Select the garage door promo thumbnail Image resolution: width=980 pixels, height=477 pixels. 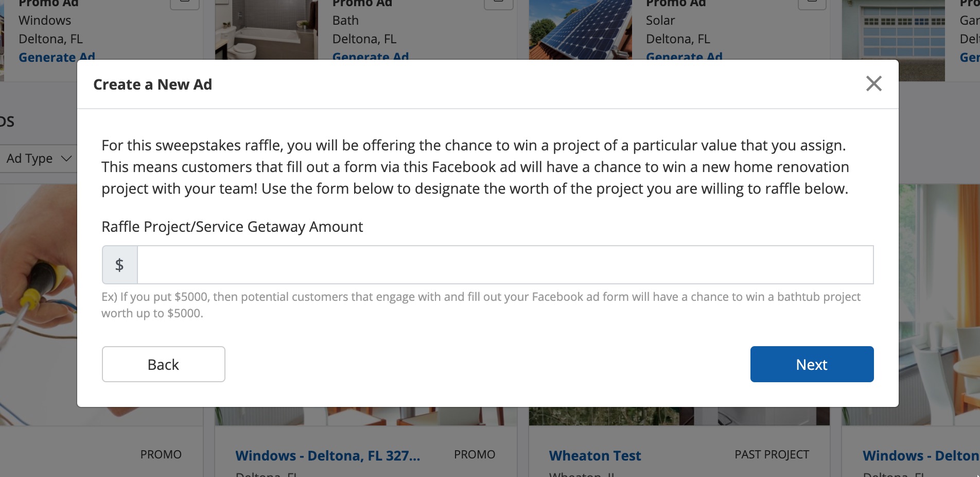(893, 29)
